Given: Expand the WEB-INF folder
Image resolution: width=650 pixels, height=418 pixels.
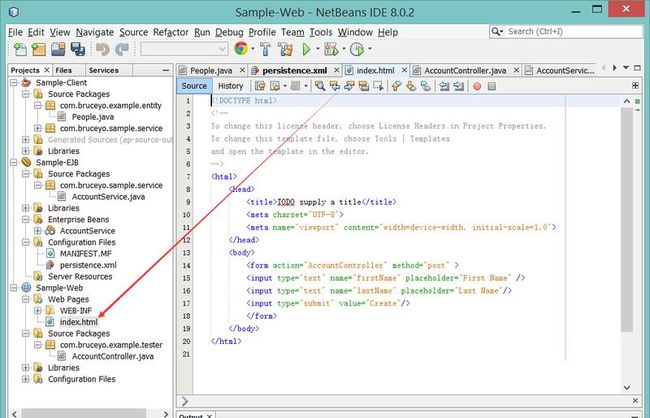Looking at the screenshot, I should [38, 310].
